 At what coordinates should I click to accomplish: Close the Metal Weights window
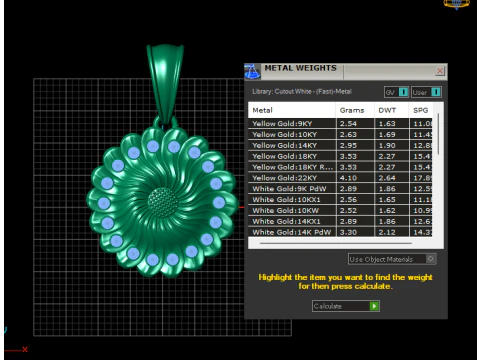point(440,71)
